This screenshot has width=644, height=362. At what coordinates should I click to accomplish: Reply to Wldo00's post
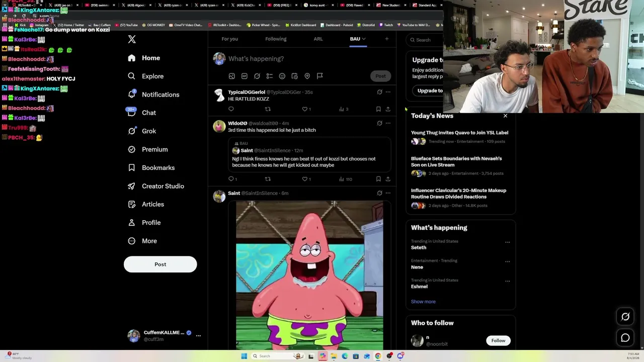(x=232, y=179)
